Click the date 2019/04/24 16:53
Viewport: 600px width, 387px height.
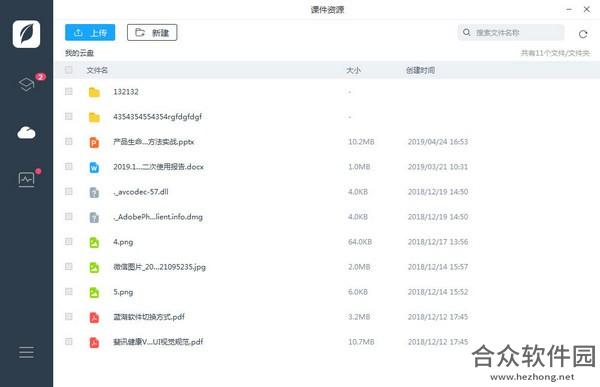pyautogui.click(x=438, y=142)
